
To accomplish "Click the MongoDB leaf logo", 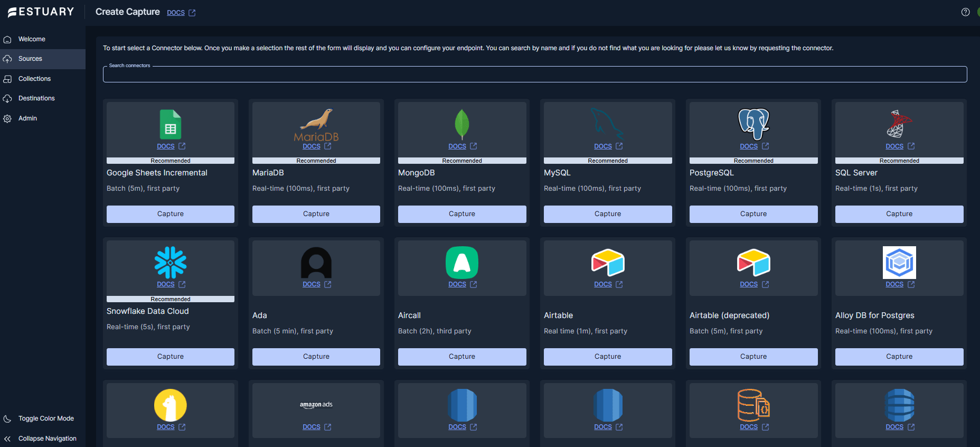I will [x=461, y=125].
